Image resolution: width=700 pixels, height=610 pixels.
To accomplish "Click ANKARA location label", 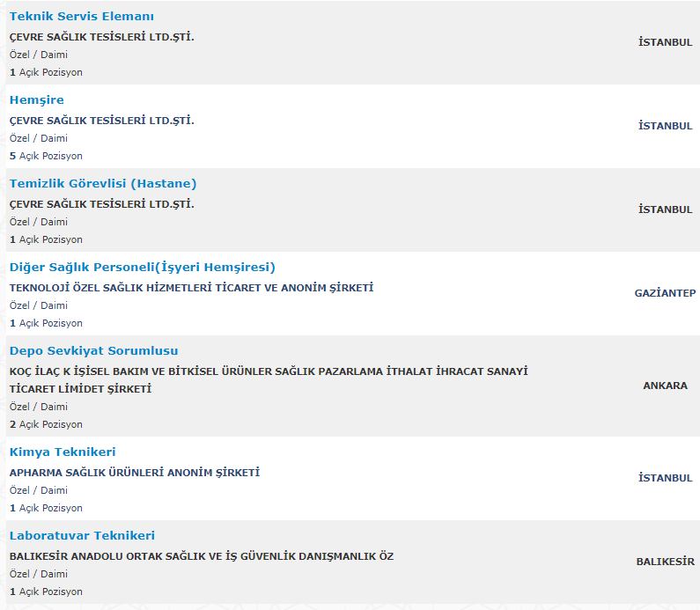I will point(665,386).
